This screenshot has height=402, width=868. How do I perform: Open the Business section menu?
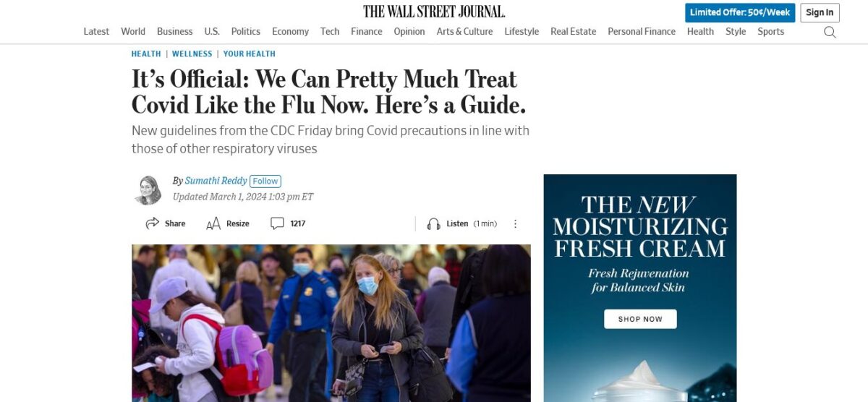click(x=174, y=32)
